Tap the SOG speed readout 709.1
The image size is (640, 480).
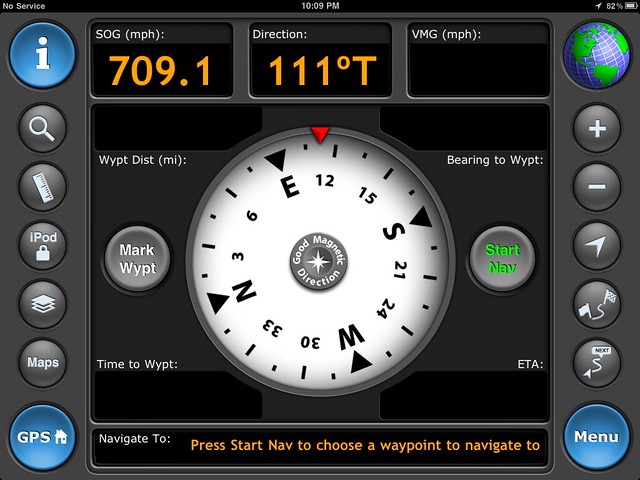[162, 70]
